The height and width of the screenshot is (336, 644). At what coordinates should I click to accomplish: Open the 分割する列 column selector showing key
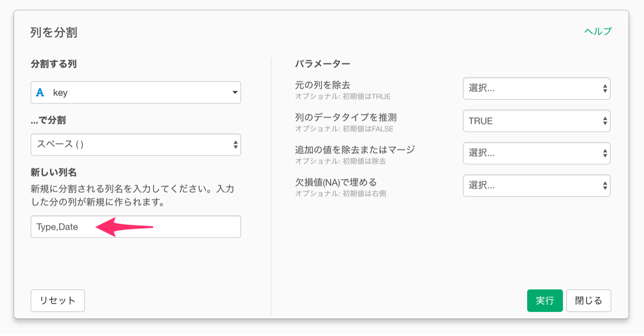pyautogui.click(x=136, y=93)
